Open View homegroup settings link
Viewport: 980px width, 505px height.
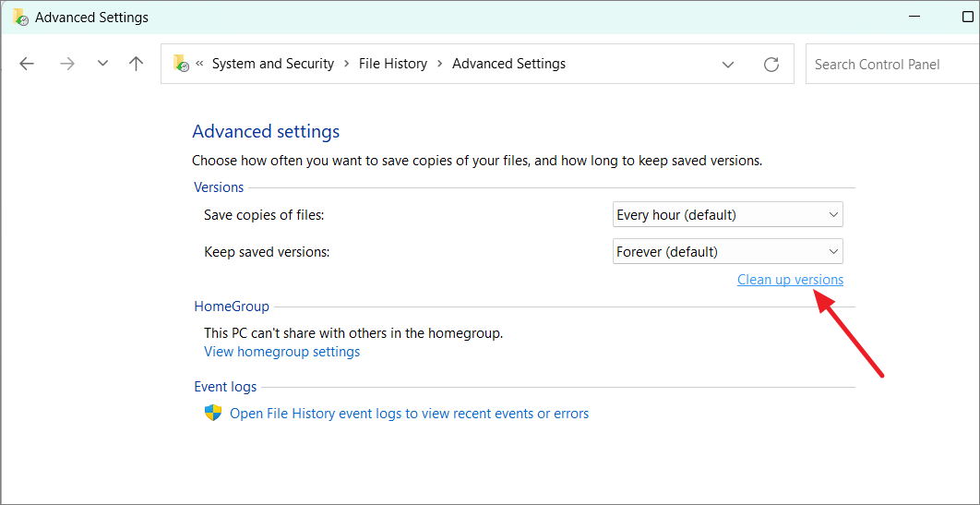(x=281, y=352)
